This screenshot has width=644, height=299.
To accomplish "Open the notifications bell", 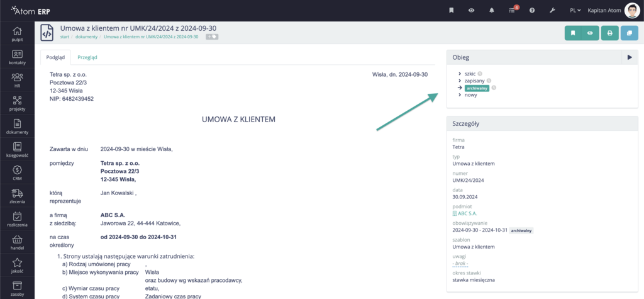I will (492, 10).
